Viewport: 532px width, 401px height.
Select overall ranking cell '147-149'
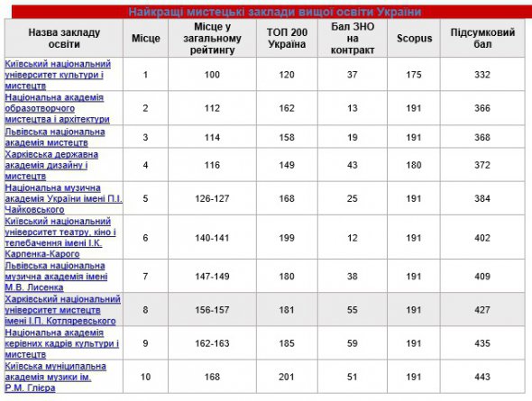(x=212, y=277)
